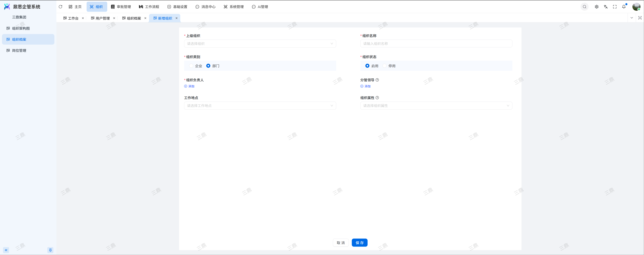This screenshot has width=644, height=255.
Task: Open the 上级组织 dropdown
Action: click(x=260, y=44)
